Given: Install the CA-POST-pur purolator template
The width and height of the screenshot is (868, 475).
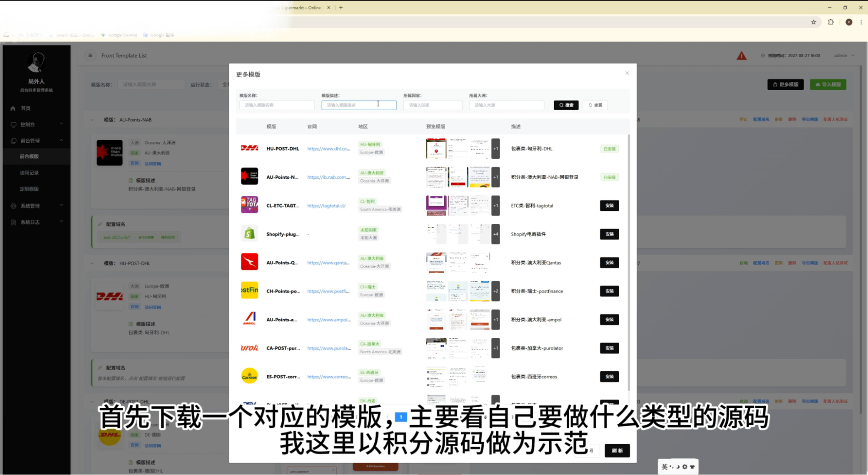Looking at the screenshot, I should coord(609,348).
